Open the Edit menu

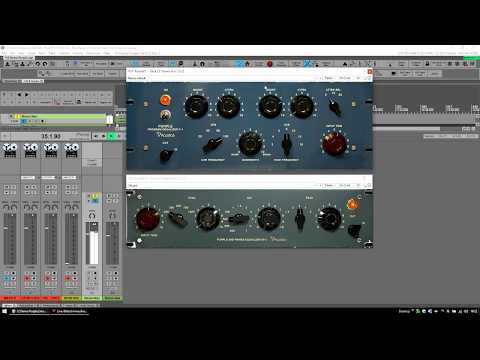[13, 53]
